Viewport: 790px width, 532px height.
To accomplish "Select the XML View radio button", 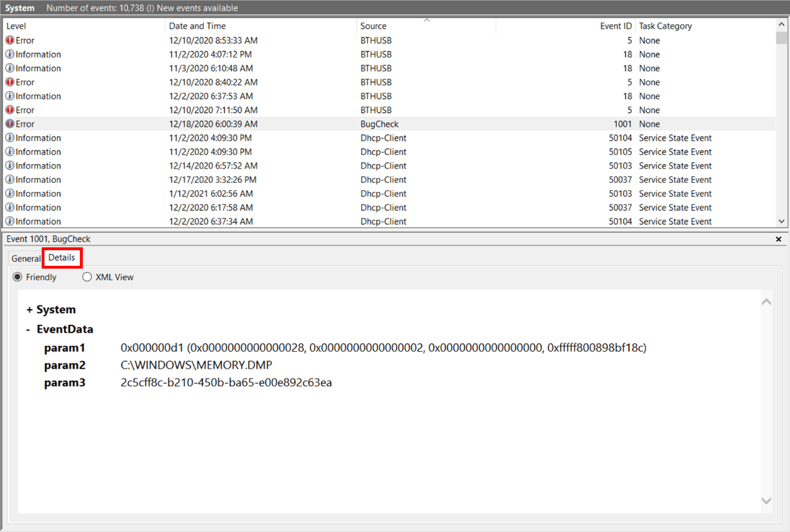I will pyautogui.click(x=87, y=277).
